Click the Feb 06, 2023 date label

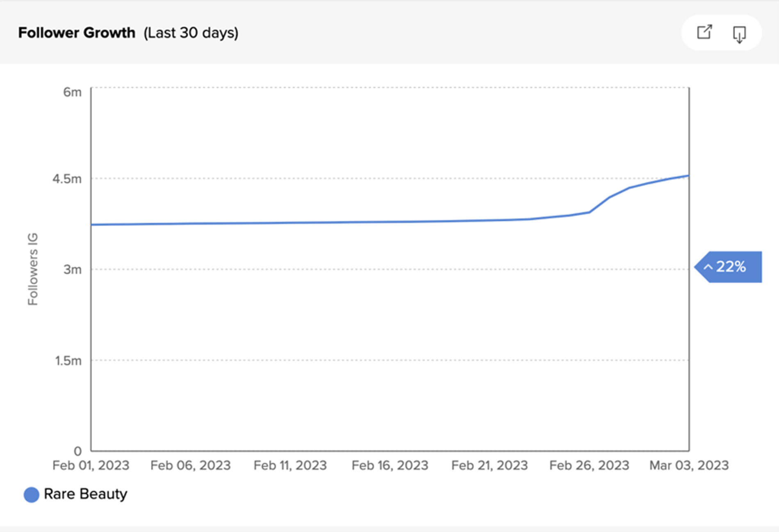(x=190, y=466)
